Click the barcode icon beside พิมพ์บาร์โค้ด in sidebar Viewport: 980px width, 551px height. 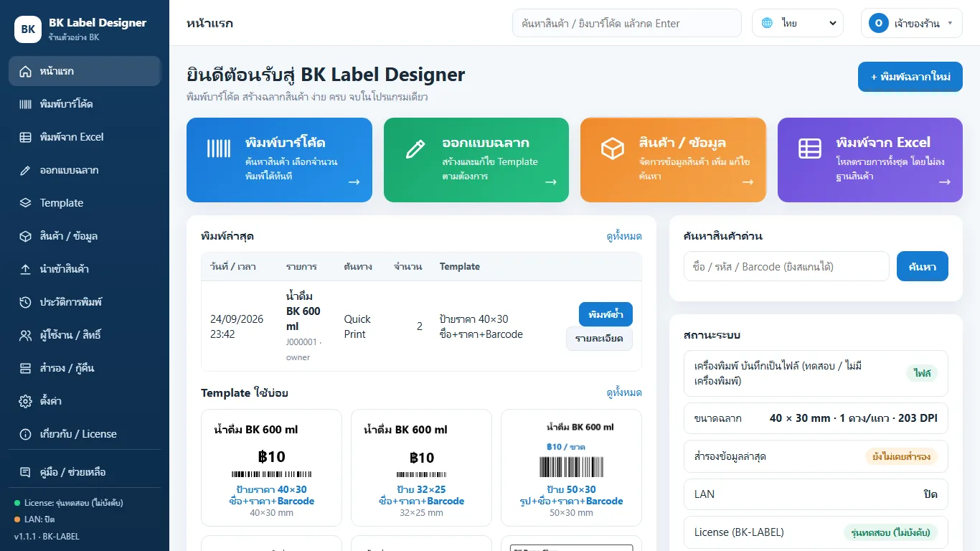pos(26,104)
